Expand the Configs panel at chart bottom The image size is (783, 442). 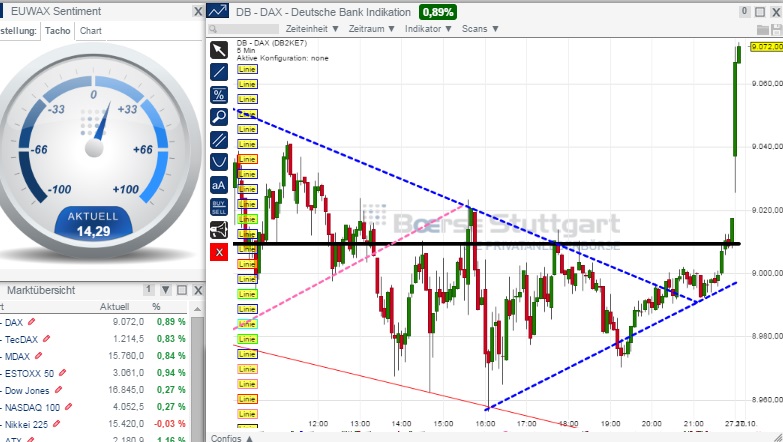[x=232, y=438]
